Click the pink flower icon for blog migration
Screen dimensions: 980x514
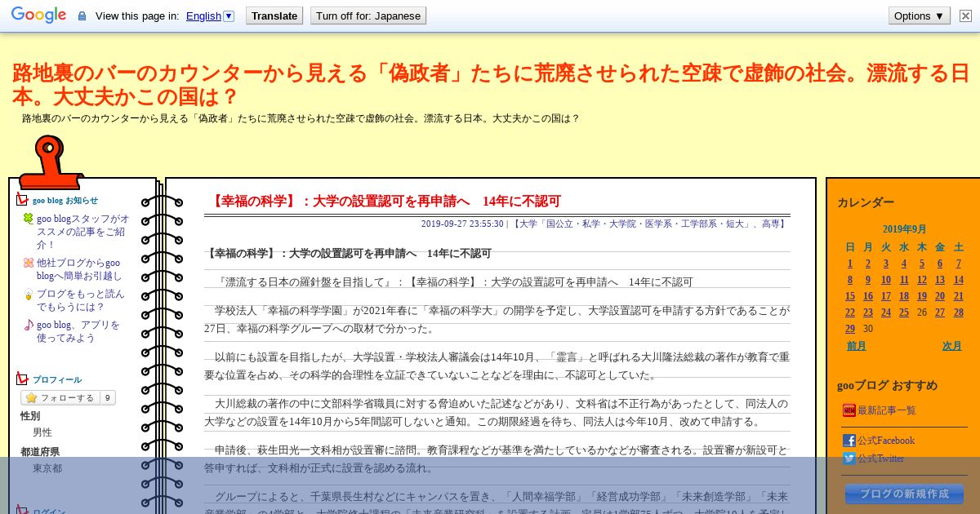[x=29, y=263]
